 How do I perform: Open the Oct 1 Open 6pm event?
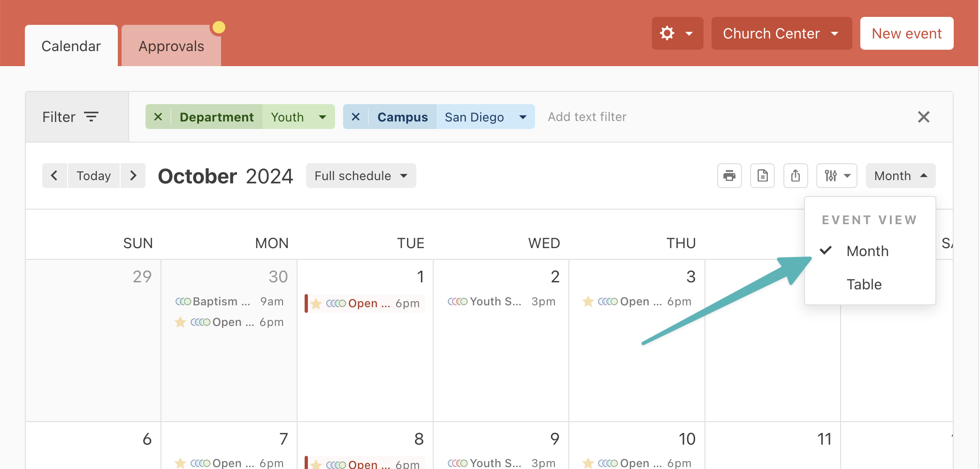click(365, 303)
